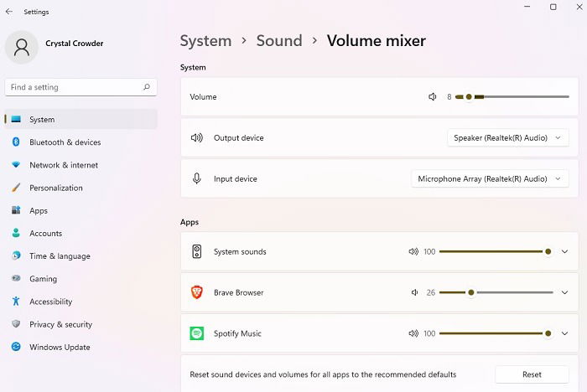
Task: Open the Input device Microphone Array dropdown
Action: 490,178
